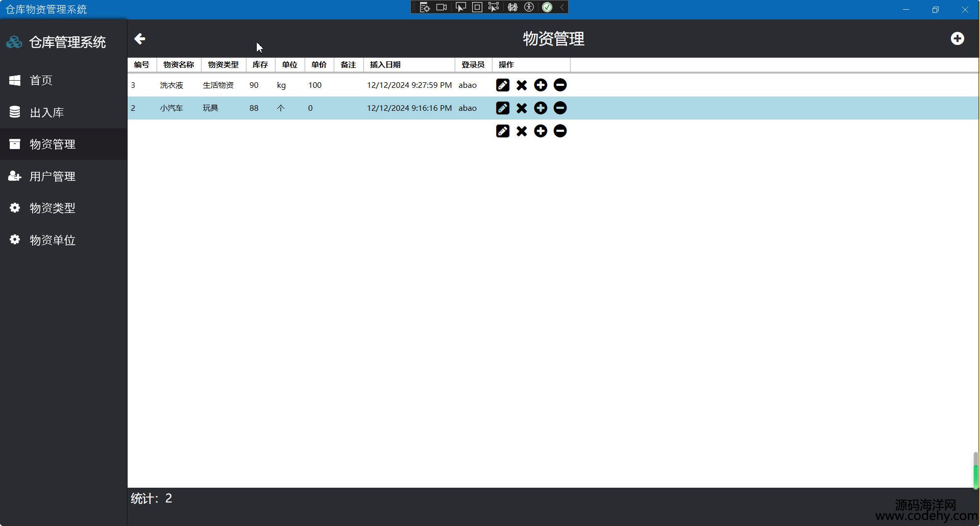Click the first document icon in top toolbar
980x526 pixels.
pyautogui.click(x=425, y=7)
